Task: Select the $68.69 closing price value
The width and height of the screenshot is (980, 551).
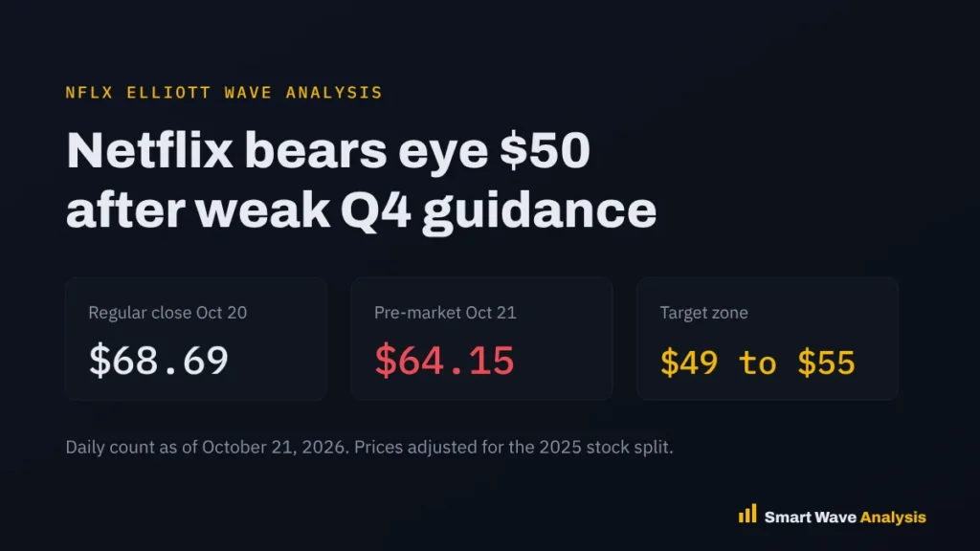Action: (159, 361)
